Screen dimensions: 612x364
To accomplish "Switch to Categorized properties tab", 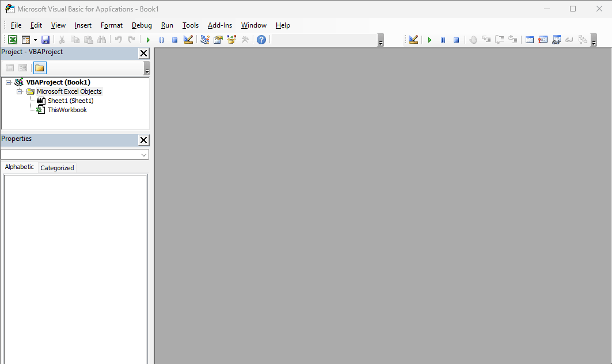I will (x=57, y=168).
